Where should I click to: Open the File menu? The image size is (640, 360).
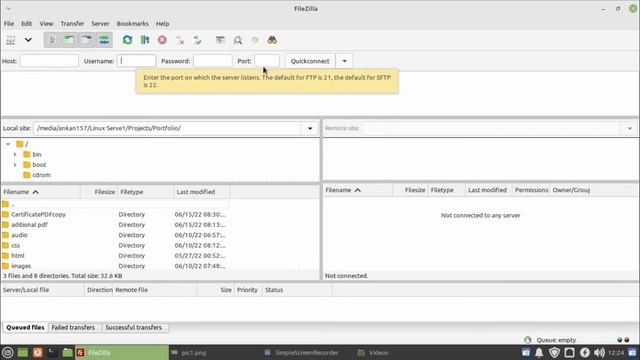[x=9, y=24]
